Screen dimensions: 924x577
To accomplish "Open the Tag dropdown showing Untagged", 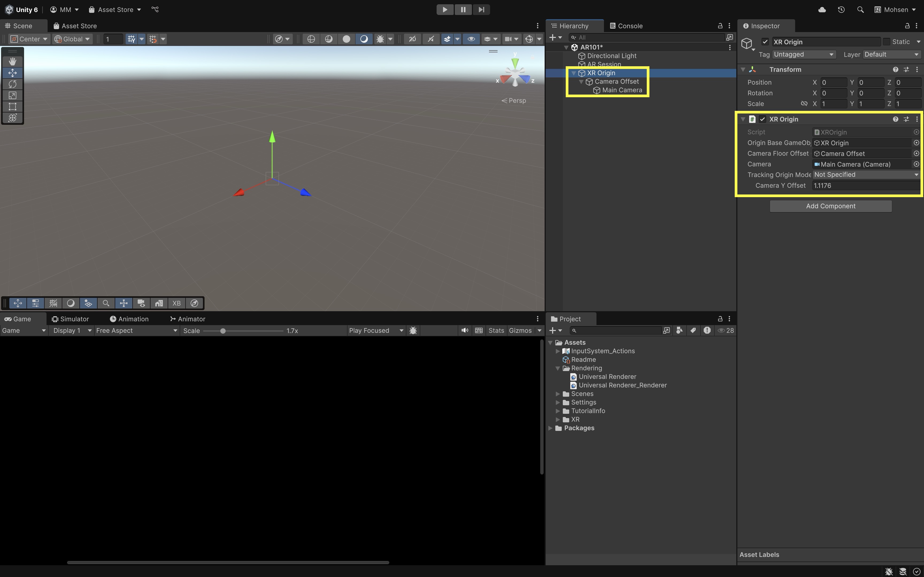I will [x=803, y=54].
